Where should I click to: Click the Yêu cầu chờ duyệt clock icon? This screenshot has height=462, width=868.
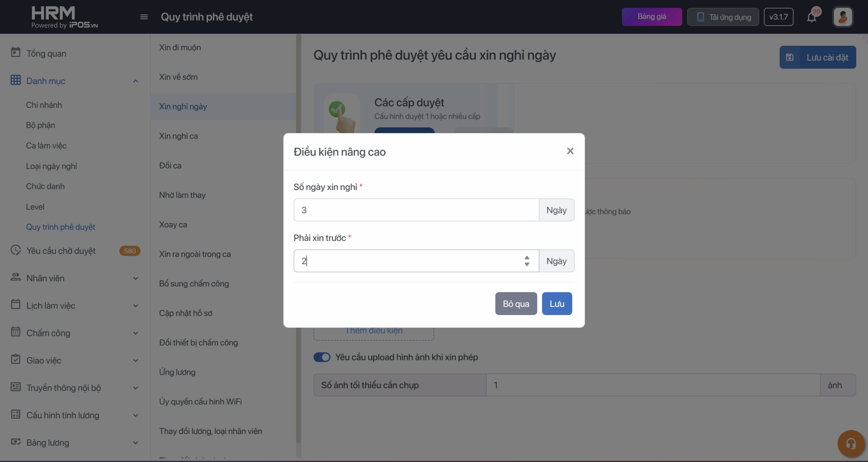16,250
